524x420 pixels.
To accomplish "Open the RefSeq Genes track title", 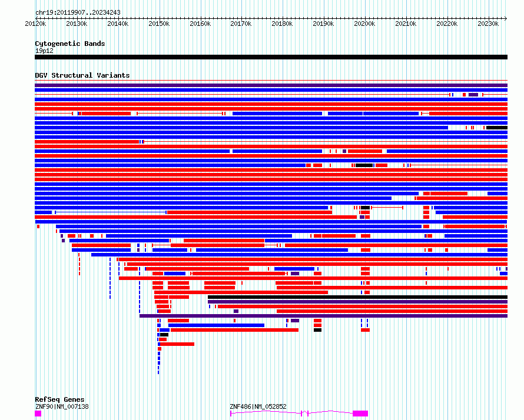I will point(59,399).
